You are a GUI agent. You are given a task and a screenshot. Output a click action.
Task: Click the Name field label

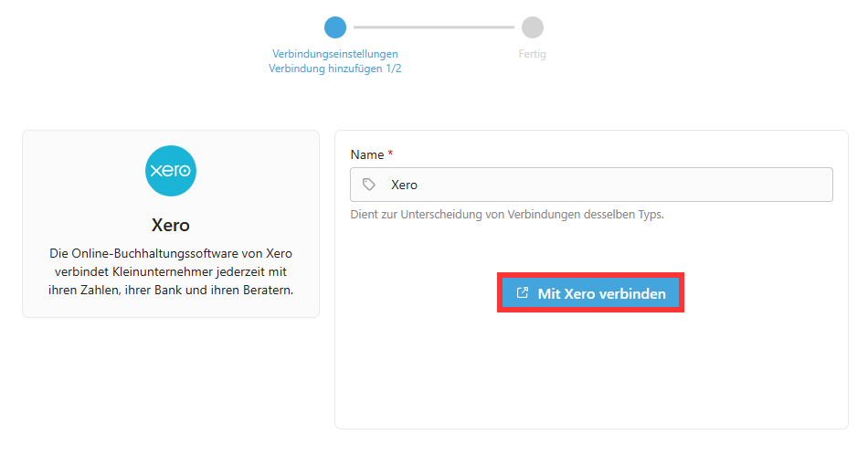(x=367, y=155)
